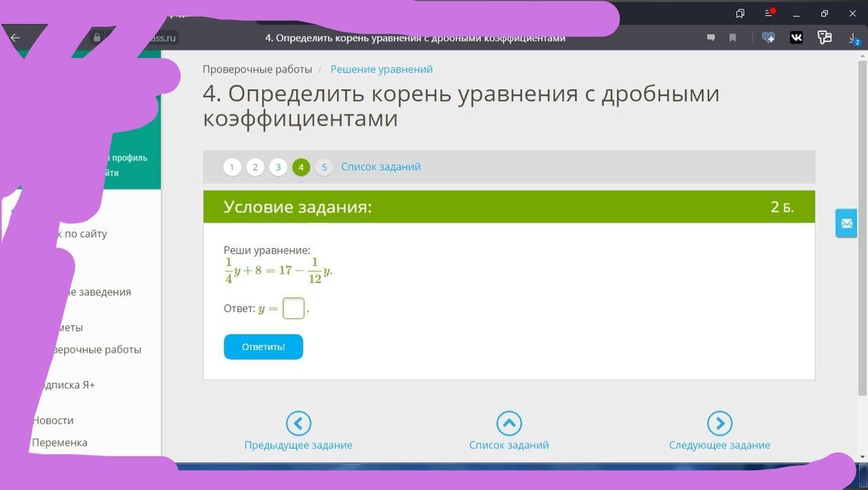Image resolution: width=868 pixels, height=490 pixels.
Task: Click the blue envelope feedback button
Action: coord(846,223)
